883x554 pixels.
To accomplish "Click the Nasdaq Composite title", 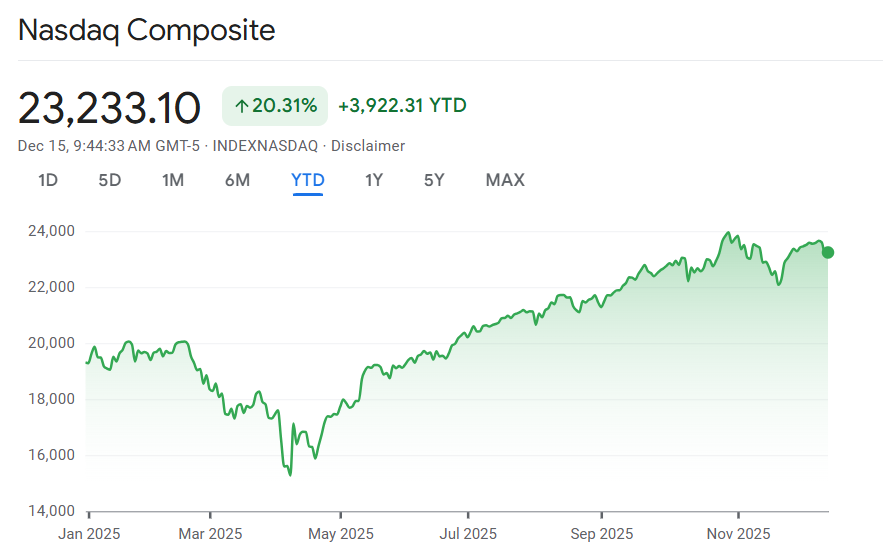I will point(147,30).
